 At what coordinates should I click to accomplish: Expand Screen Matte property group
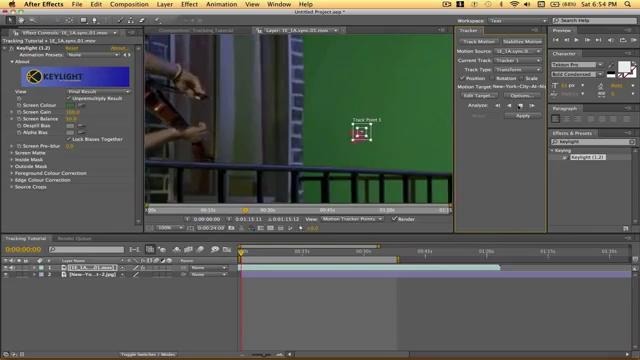[x=12, y=153]
